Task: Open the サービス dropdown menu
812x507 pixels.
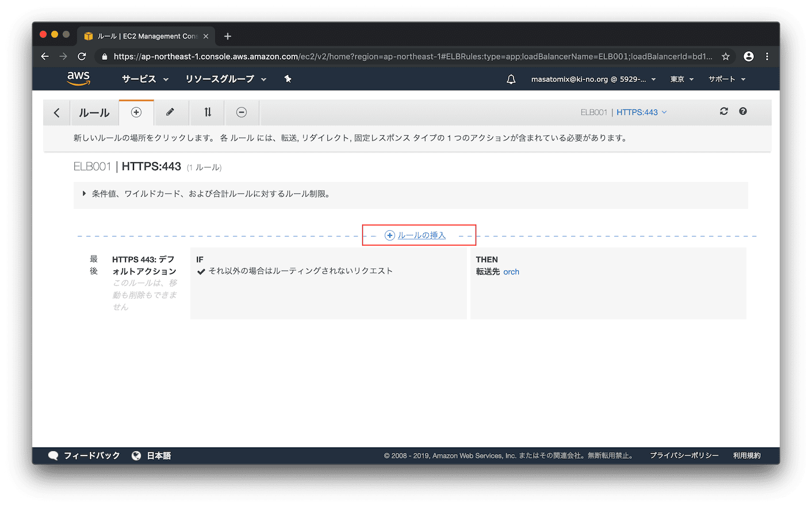Action: click(x=145, y=79)
